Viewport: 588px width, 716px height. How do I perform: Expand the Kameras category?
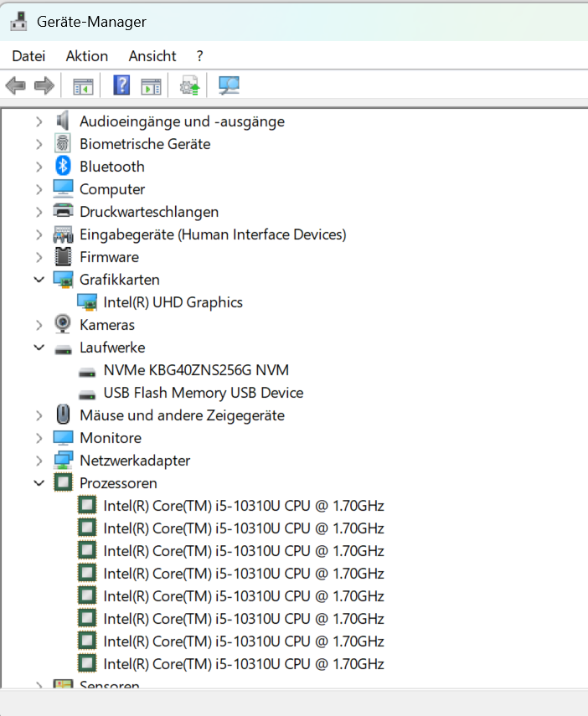[x=39, y=325]
